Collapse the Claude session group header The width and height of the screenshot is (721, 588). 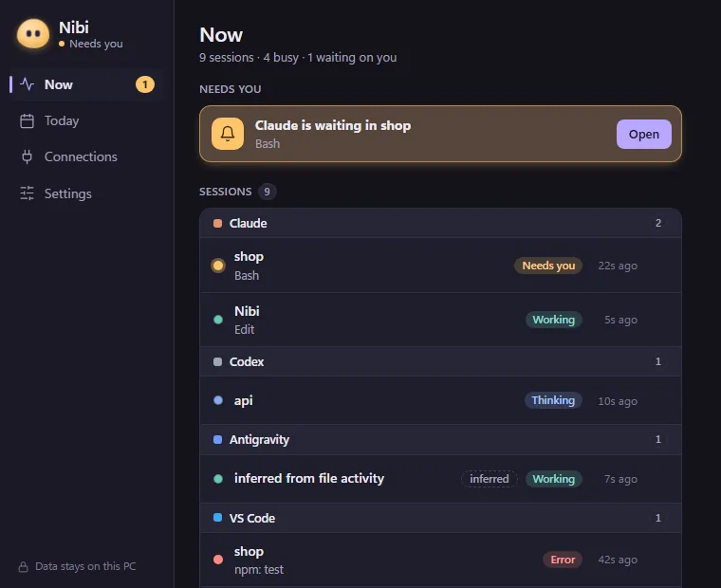click(440, 223)
